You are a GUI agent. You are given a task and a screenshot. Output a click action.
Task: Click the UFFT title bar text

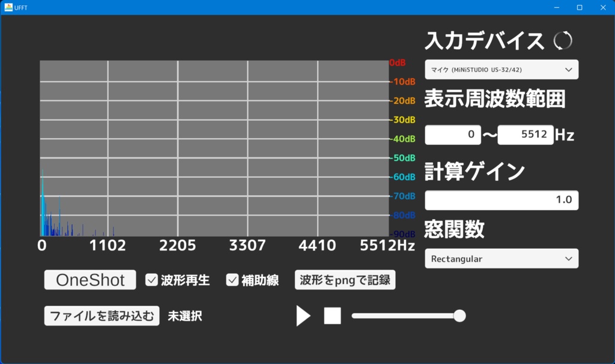pyautogui.click(x=20, y=7)
